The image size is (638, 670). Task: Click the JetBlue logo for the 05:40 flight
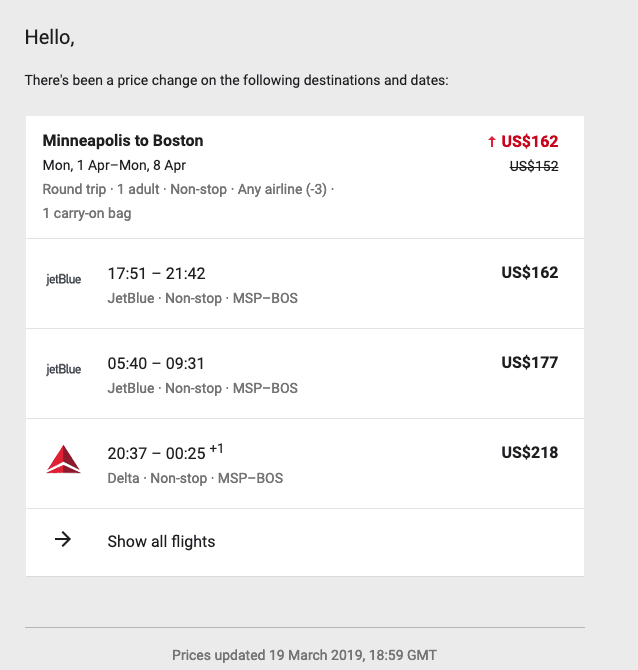coord(63,370)
